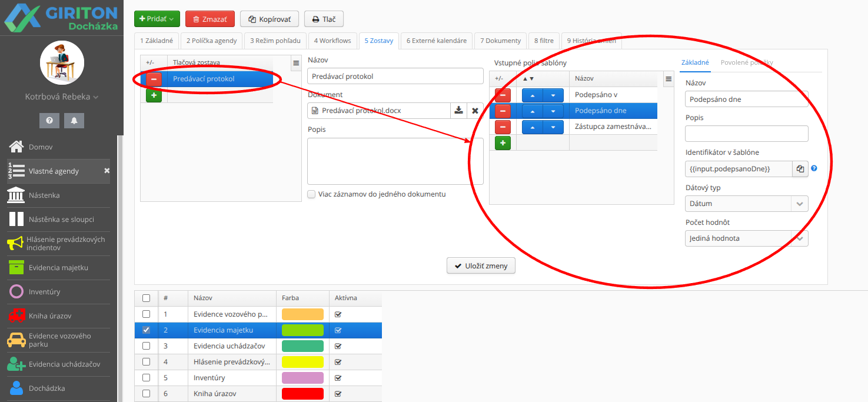This screenshot has width=868, height=402.
Task: Click the green box icon for Evidencia majetku
Action: (x=16, y=267)
